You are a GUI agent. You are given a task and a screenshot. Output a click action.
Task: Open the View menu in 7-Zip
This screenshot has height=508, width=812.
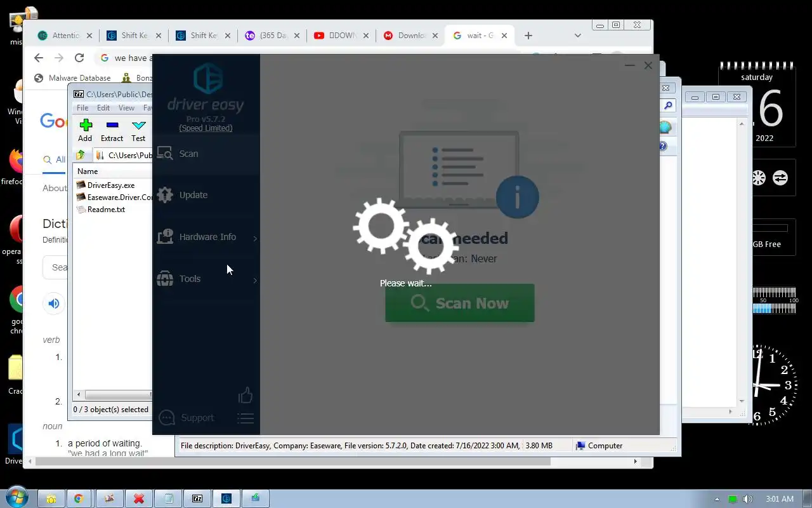(x=126, y=108)
